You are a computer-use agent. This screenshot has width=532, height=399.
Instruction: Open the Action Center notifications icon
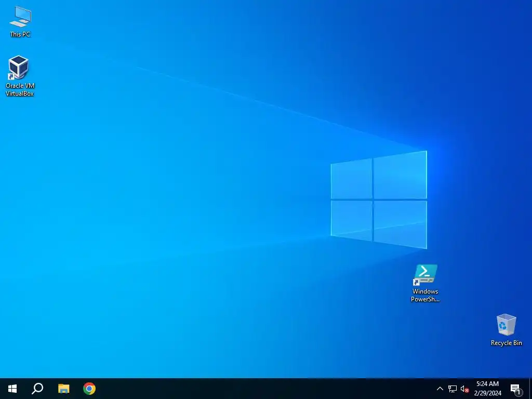pyautogui.click(x=516, y=389)
